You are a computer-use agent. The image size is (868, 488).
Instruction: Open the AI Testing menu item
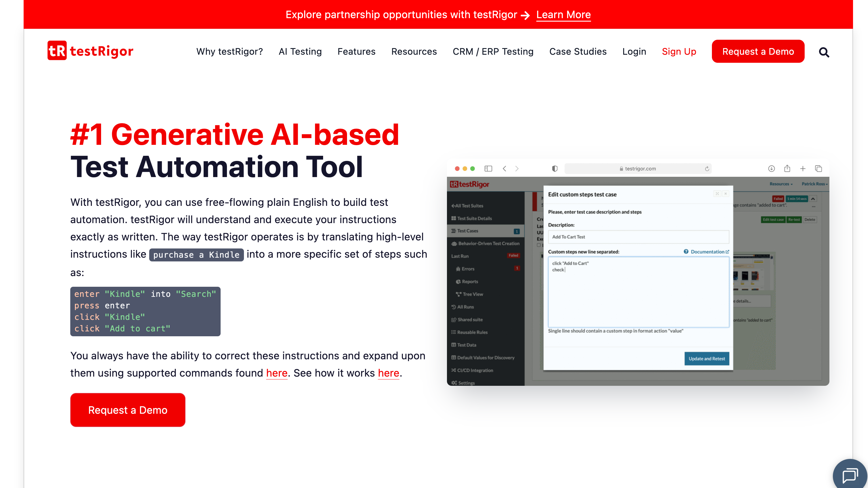pos(300,52)
